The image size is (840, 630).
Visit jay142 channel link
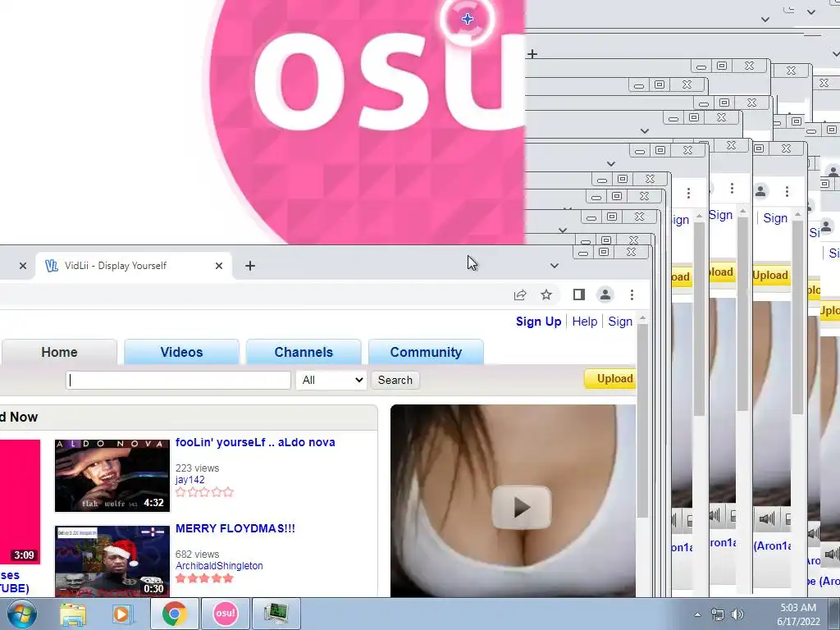point(189,480)
